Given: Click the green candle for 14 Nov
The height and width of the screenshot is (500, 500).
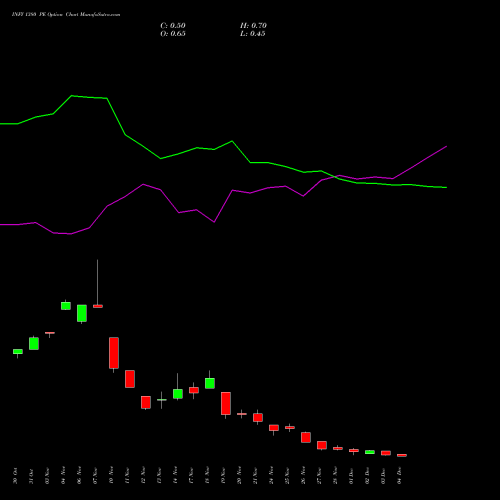Looking at the screenshot, I should pos(178,394).
